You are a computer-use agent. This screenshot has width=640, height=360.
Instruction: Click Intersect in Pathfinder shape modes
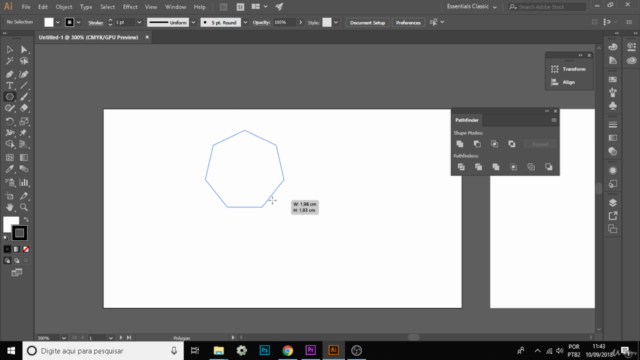point(494,144)
